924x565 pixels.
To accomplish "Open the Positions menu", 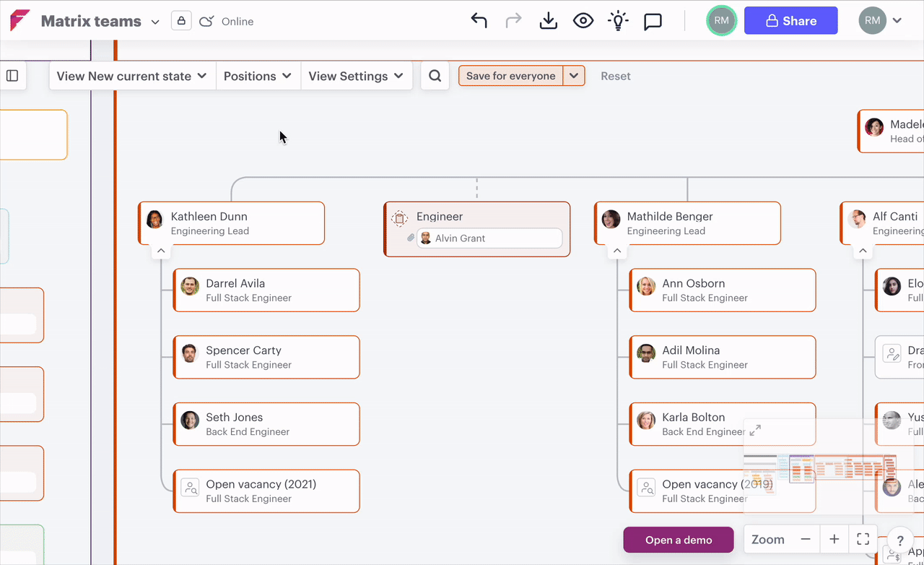I will (258, 76).
